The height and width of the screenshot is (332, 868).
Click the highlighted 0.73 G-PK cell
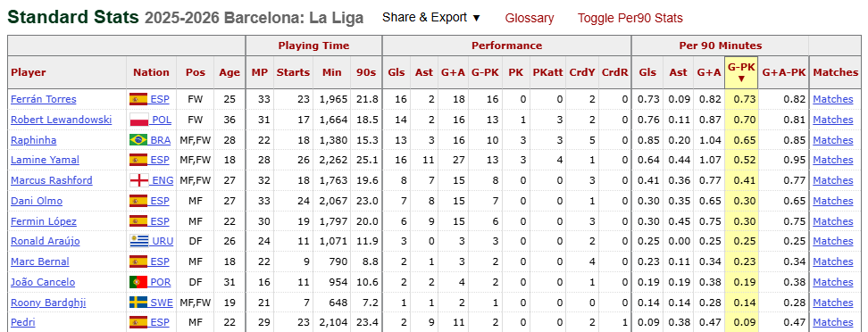click(741, 99)
